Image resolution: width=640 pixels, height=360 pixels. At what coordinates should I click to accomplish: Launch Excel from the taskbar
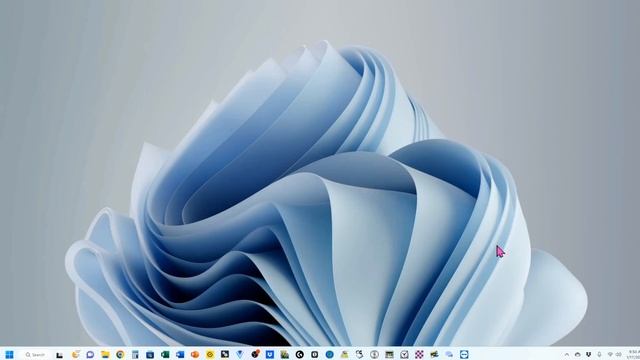(x=165, y=354)
